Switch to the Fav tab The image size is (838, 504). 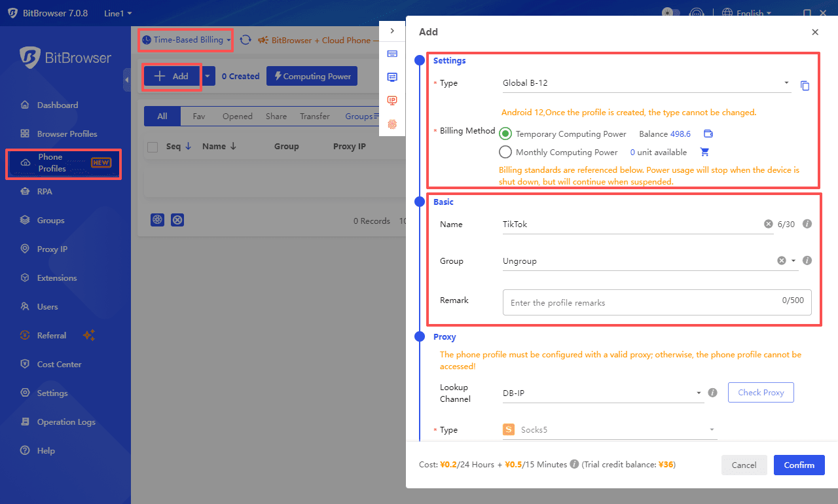click(199, 117)
